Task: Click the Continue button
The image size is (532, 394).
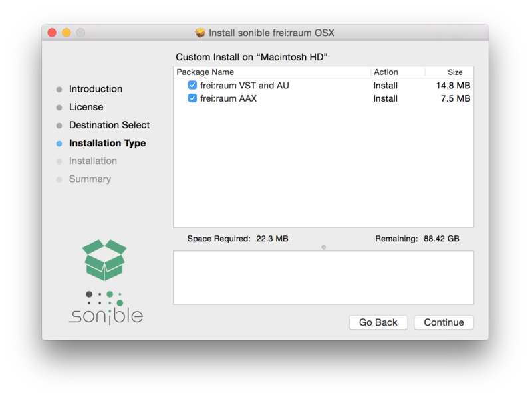Action: tap(444, 322)
